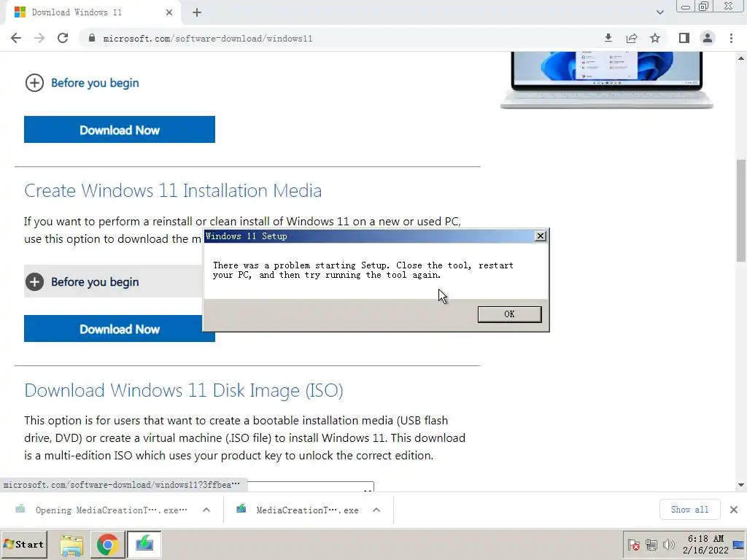Click the Windows 11 Setup title bar
The height and width of the screenshot is (560, 747).
(369, 236)
